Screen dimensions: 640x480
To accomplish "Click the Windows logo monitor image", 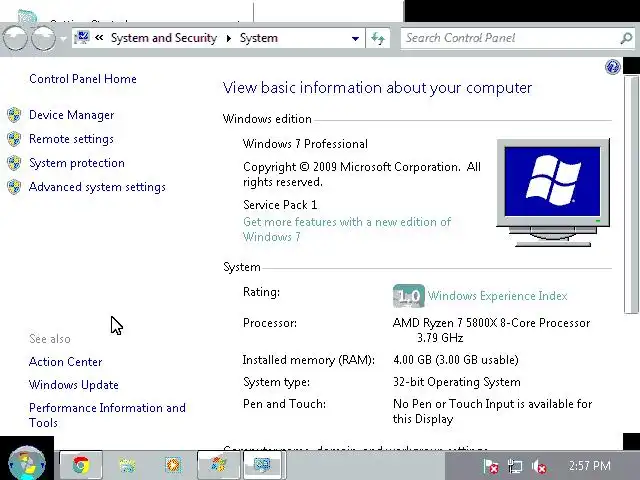I will point(553,193).
